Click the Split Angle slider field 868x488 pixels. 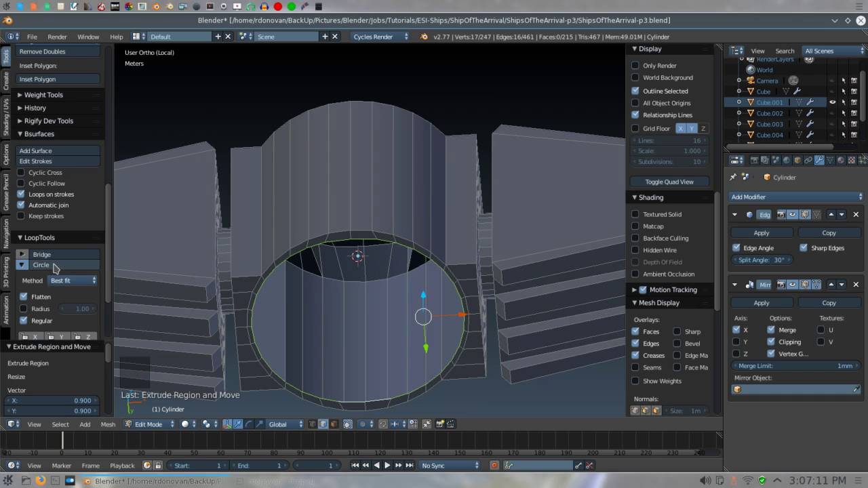click(762, 260)
